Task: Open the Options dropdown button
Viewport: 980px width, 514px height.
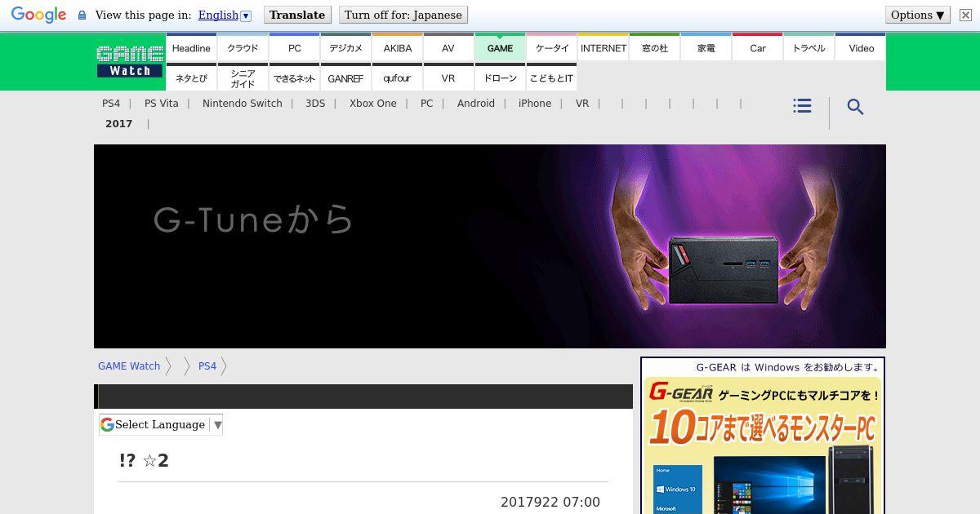Action: pyautogui.click(x=918, y=15)
